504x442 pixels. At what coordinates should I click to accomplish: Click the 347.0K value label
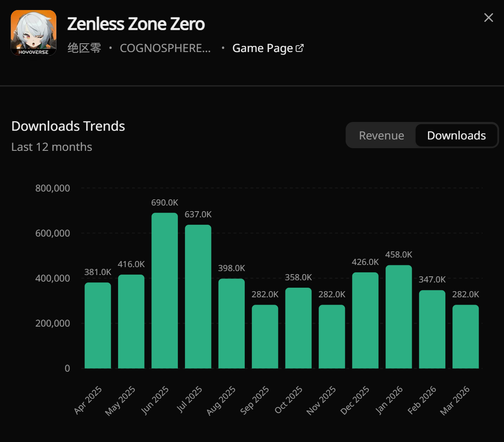pos(432,280)
